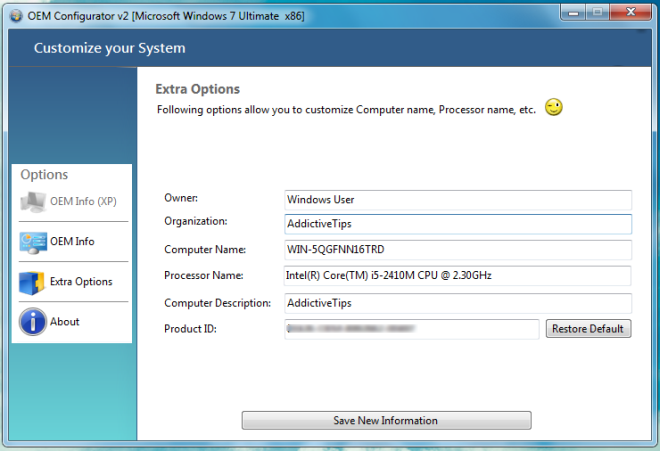This screenshot has height=451, width=660.
Task: Click the 'Extra Options' page heading
Action: [x=197, y=89]
